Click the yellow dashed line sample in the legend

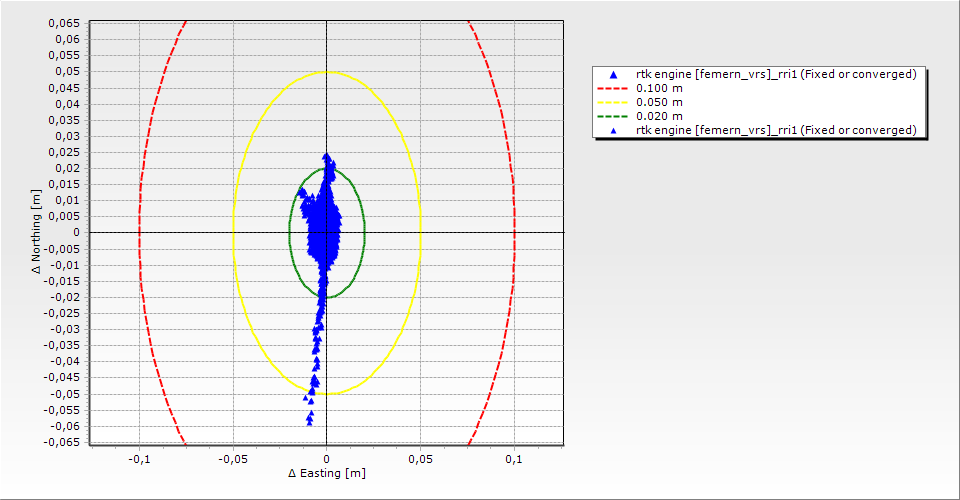click(614, 102)
